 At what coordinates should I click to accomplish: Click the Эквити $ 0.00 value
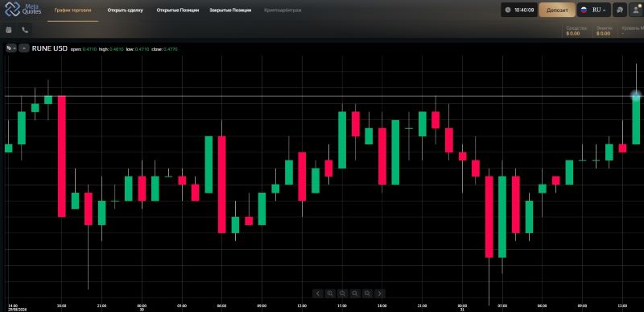click(x=603, y=33)
